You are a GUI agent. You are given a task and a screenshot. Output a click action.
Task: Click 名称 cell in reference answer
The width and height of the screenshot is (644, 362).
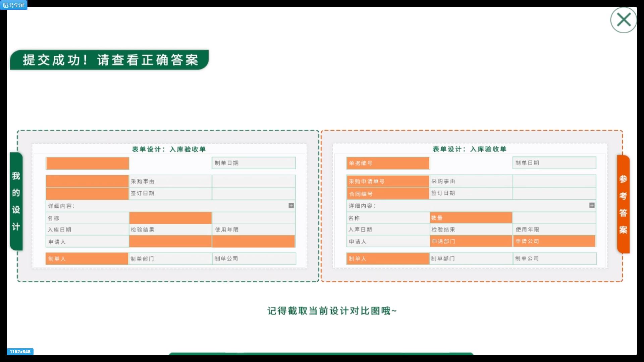point(388,218)
